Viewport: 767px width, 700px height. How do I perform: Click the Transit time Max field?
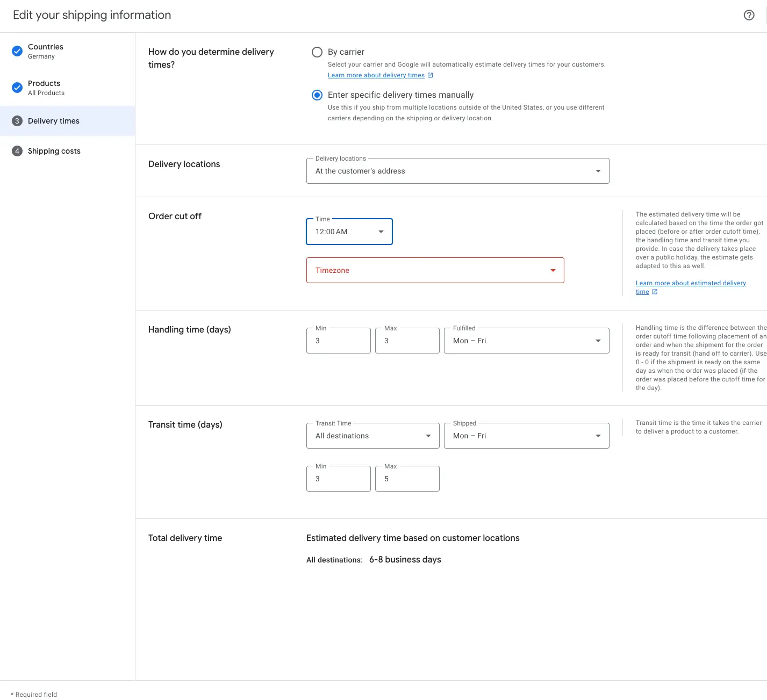click(x=407, y=479)
